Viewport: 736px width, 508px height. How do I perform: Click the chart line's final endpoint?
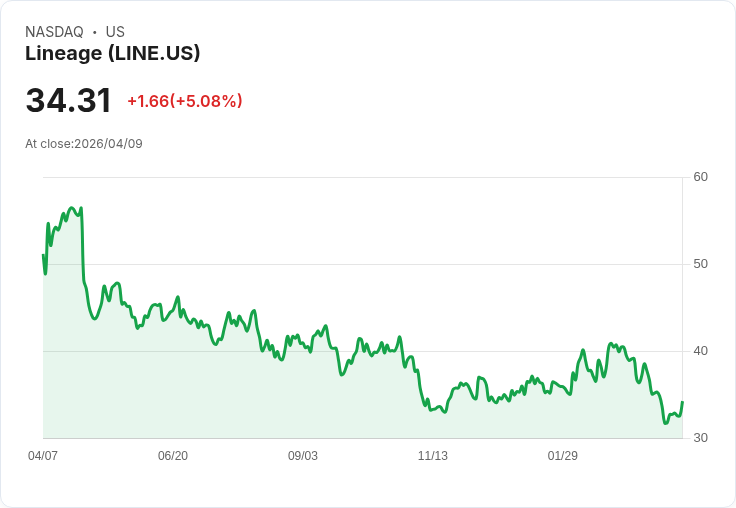coord(682,402)
